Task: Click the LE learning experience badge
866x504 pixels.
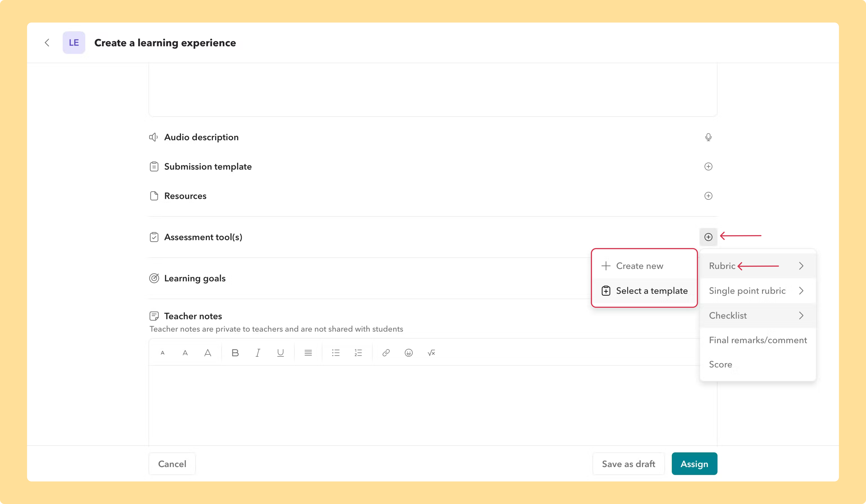Action: (x=74, y=43)
